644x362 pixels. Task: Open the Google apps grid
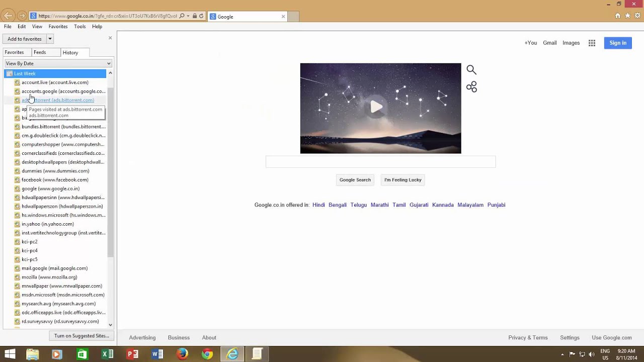click(x=592, y=43)
